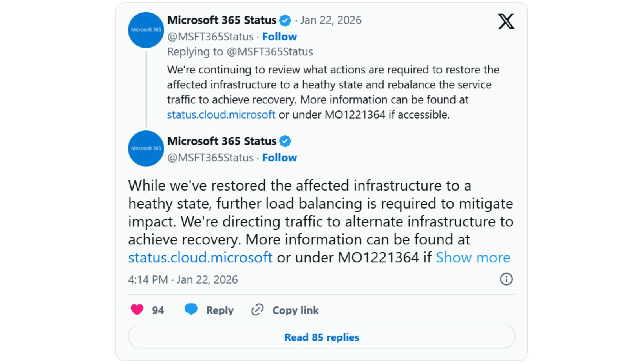The height and width of the screenshot is (363, 644).
Task: Click the X logo icon
Action: 506,22
